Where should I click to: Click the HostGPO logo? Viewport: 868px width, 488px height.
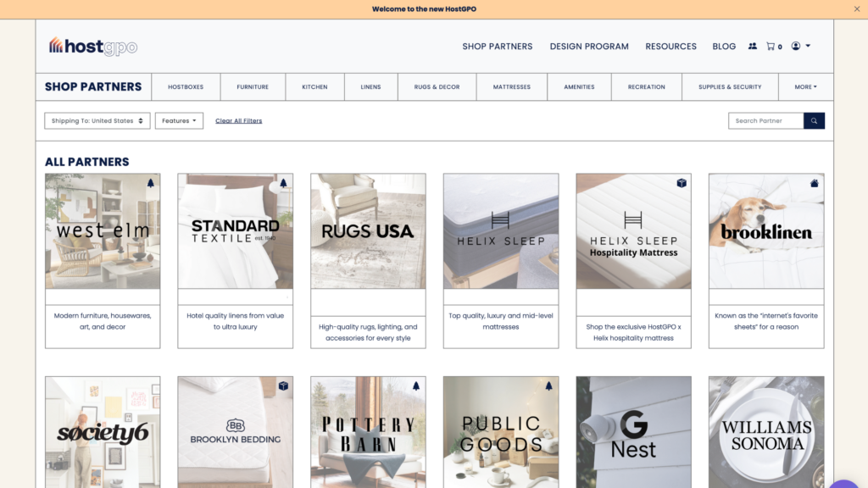click(x=93, y=47)
